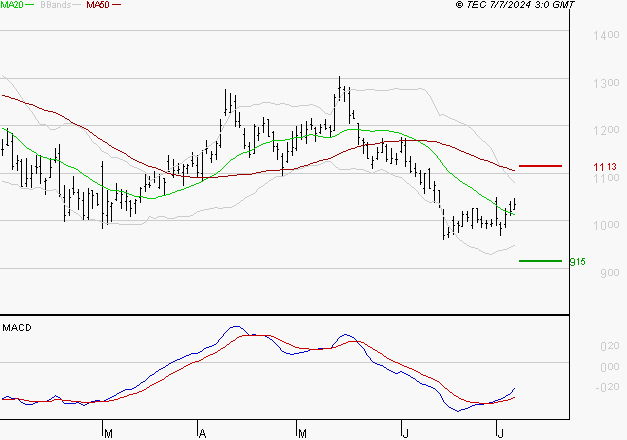Click the last J month marker (July)

click(500, 434)
